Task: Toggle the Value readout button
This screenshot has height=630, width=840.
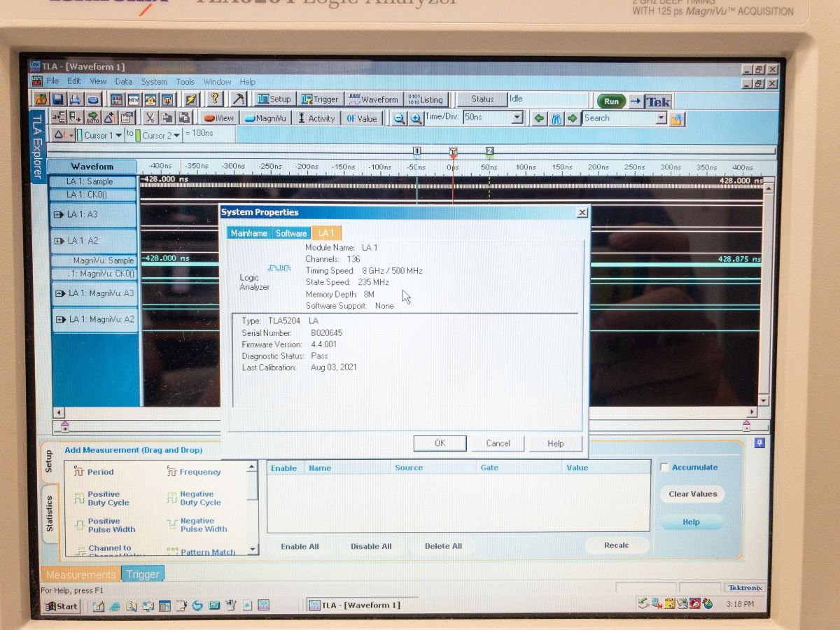Action: [361, 118]
